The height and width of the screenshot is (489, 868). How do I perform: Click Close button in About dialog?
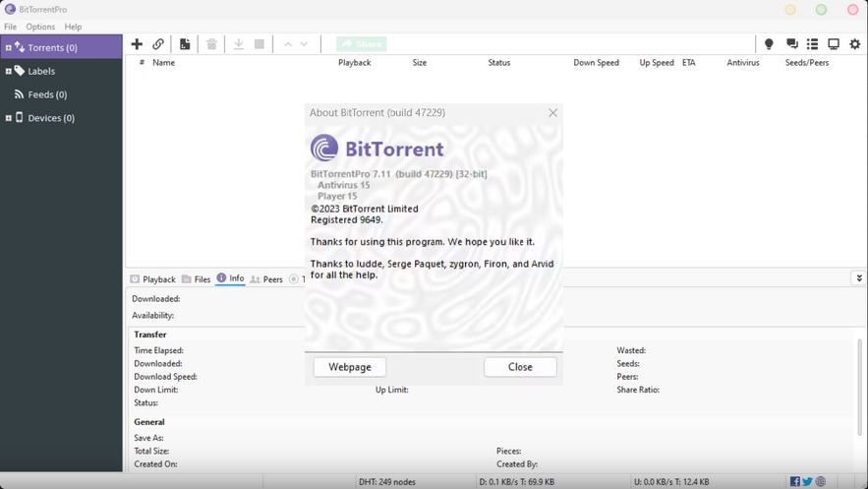point(520,367)
